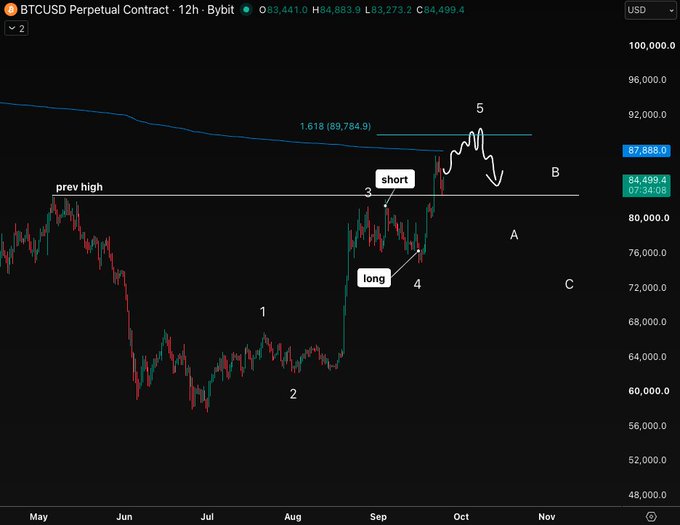Select wave label '1' on chart

262,312
